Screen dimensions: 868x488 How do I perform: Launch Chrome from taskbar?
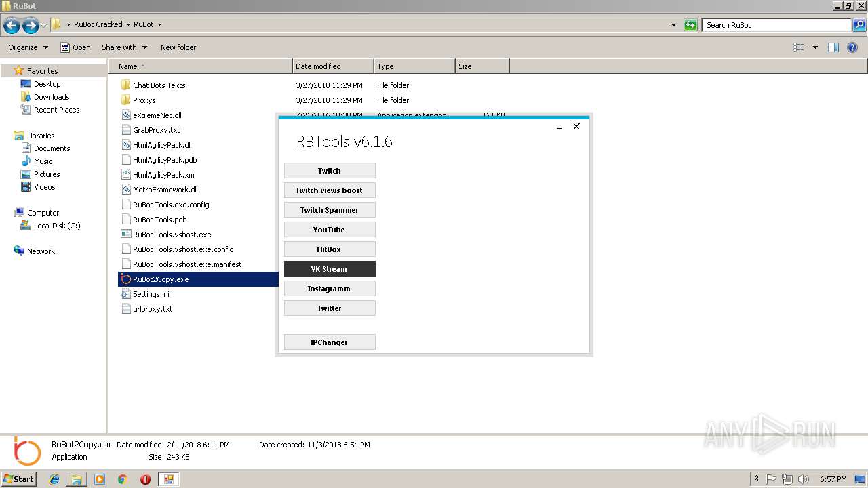[123, 479]
